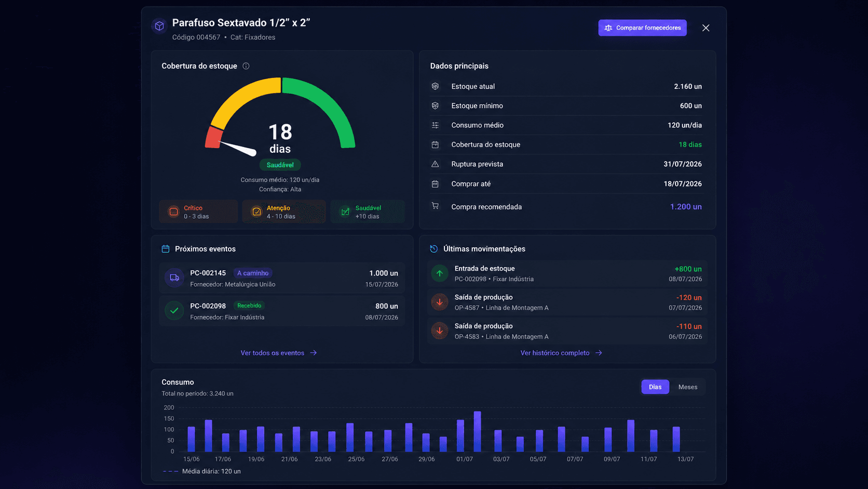Click the Crítico legend icon
The width and height of the screenshot is (868, 489).
coord(173,212)
